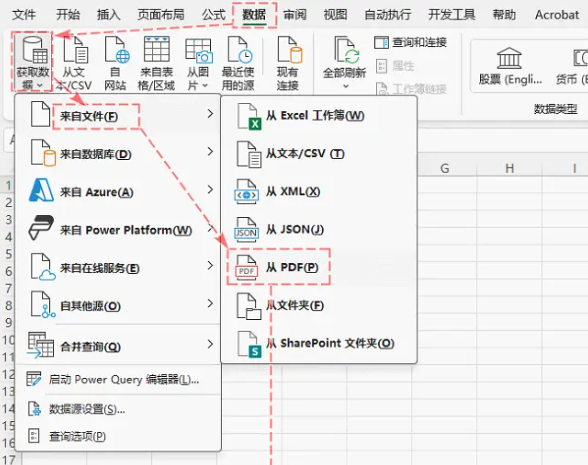Viewport: 588px width, 465px height.
Task: Select 从 JSON(J) submenu item
Action: 319,230
